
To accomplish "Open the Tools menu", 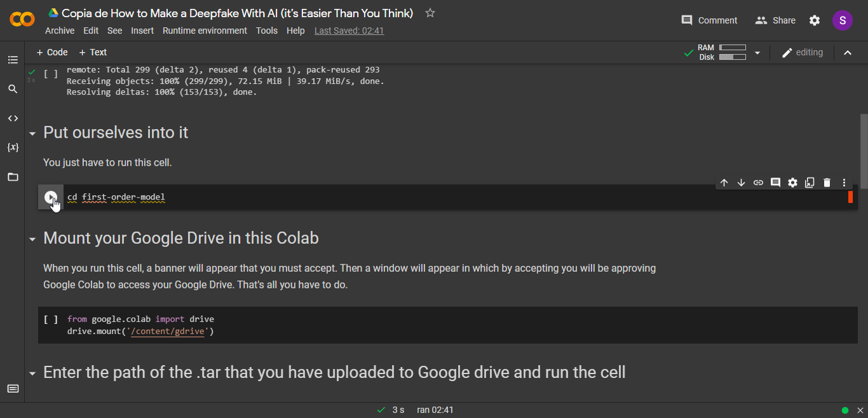I will click(x=267, y=30).
